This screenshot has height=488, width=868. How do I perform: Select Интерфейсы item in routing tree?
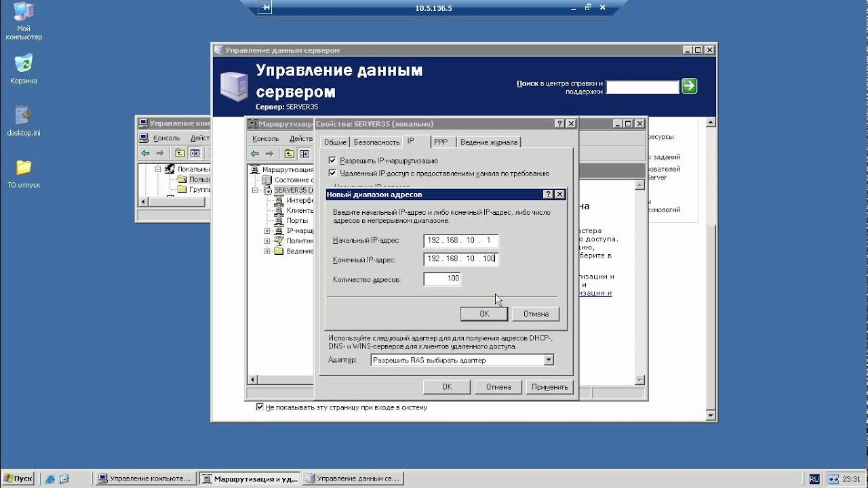(x=294, y=200)
